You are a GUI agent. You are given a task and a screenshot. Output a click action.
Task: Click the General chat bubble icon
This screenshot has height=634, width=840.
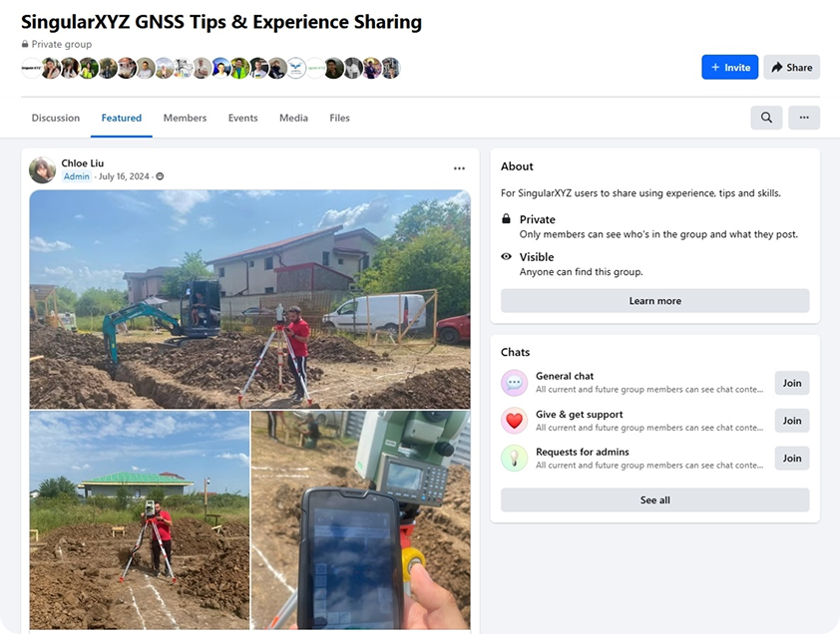514,383
